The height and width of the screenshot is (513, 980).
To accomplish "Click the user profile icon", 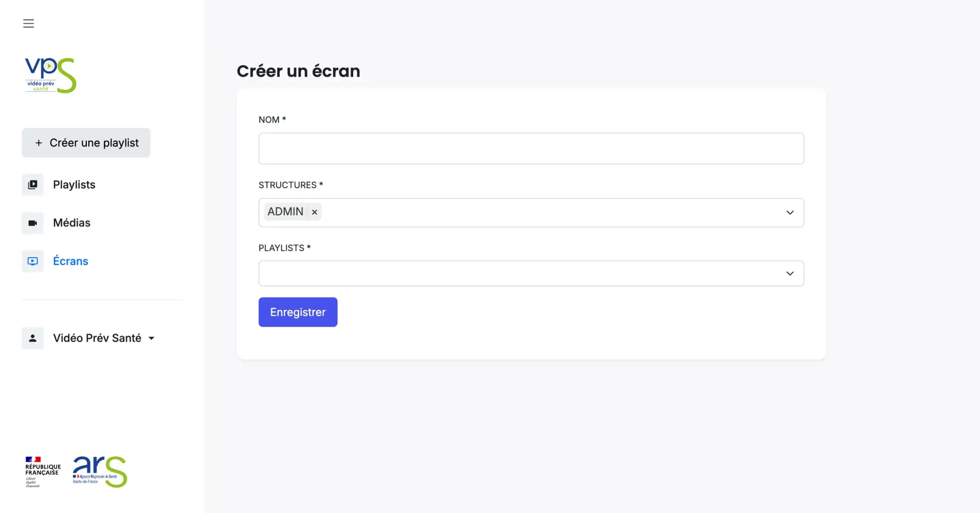I will click(33, 338).
